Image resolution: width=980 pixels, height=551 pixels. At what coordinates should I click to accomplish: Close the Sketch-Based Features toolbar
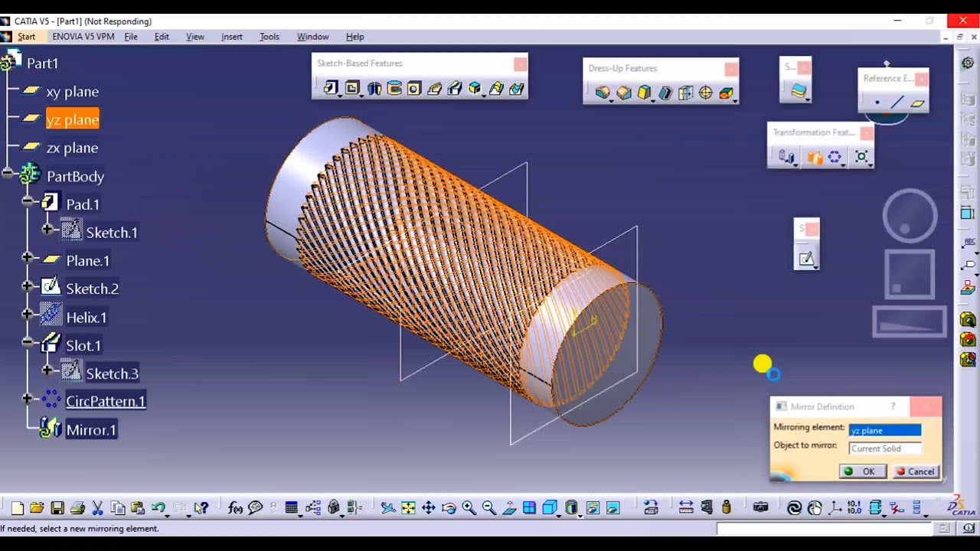520,64
